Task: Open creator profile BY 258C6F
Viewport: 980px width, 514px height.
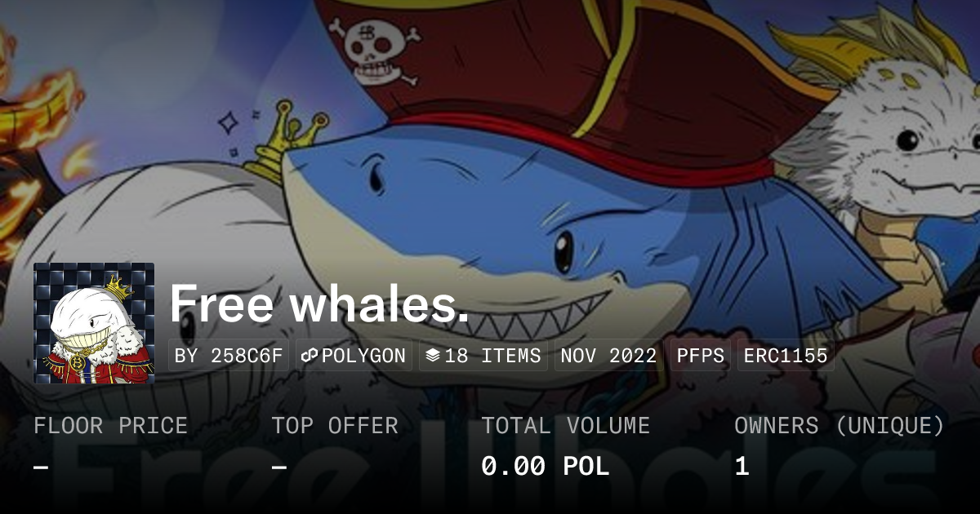Action: click(229, 356)
